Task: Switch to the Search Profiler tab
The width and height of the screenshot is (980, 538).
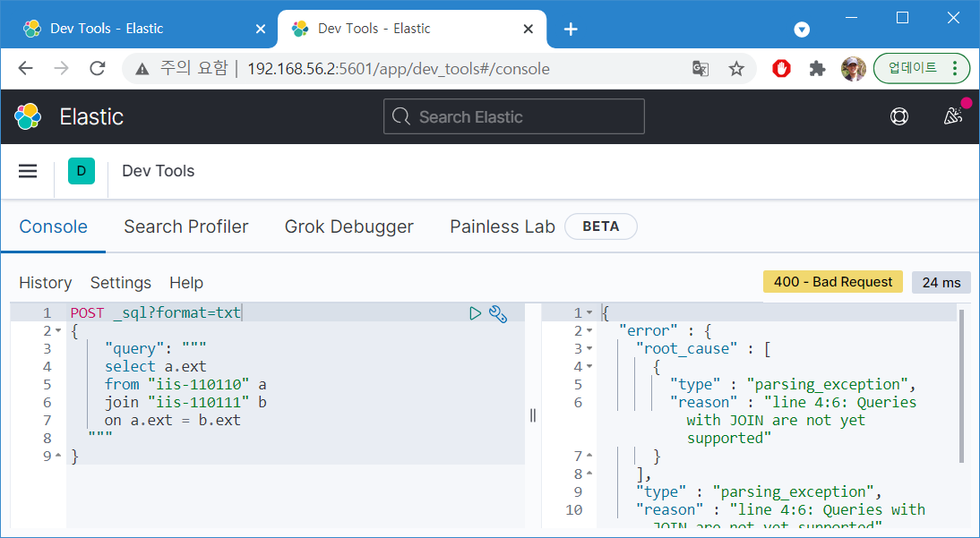Action: coord(186,226)
